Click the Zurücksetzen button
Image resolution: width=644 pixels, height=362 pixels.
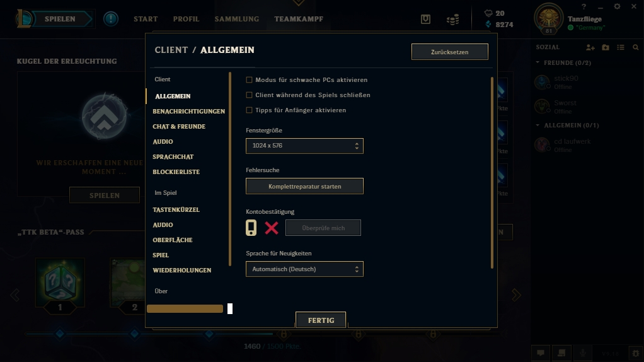pos(450,52)
